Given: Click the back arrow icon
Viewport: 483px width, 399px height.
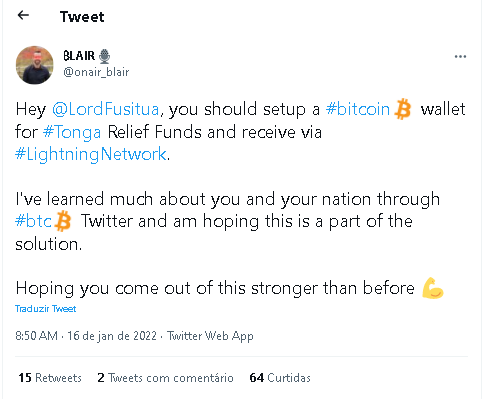Looking at the screenshot, I should pos(23,15).
